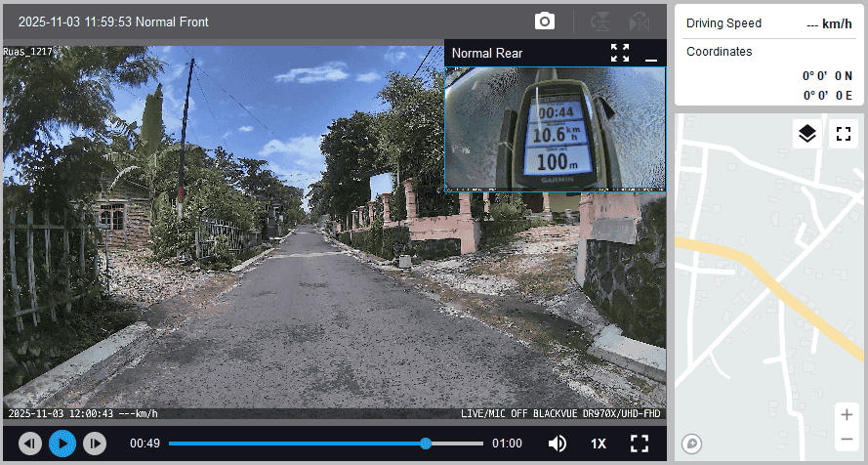868x465 pixels.
Task: Expand the Normal Rear view to fullscreen
Action: pyautogui.click(x=620, y=53)
